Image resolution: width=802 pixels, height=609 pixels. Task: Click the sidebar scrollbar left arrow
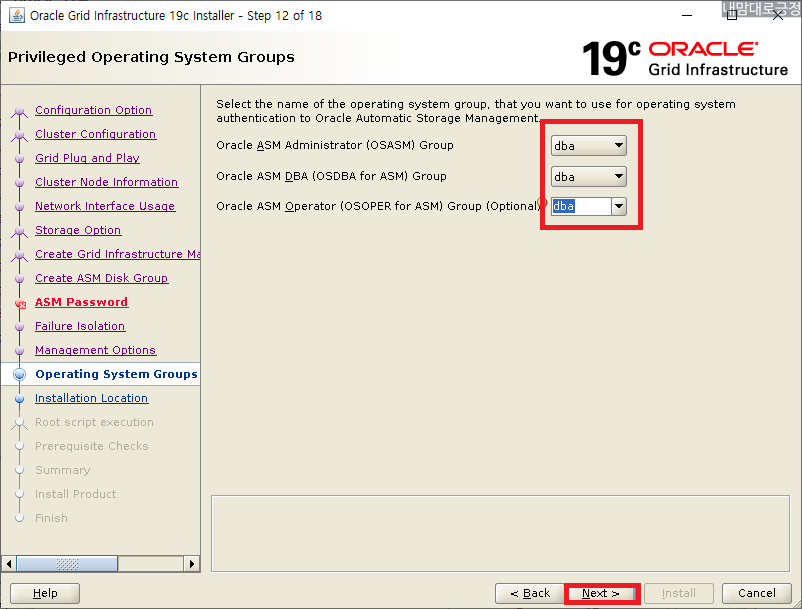tap(9, 564)
